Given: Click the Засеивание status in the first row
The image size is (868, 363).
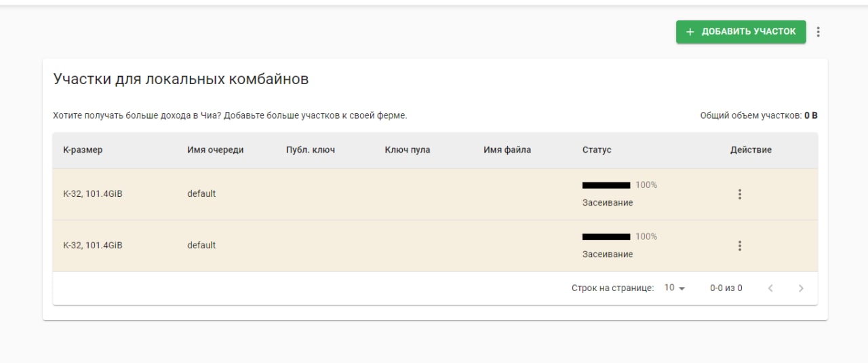Looking at the screenshot, I should 608,203.
